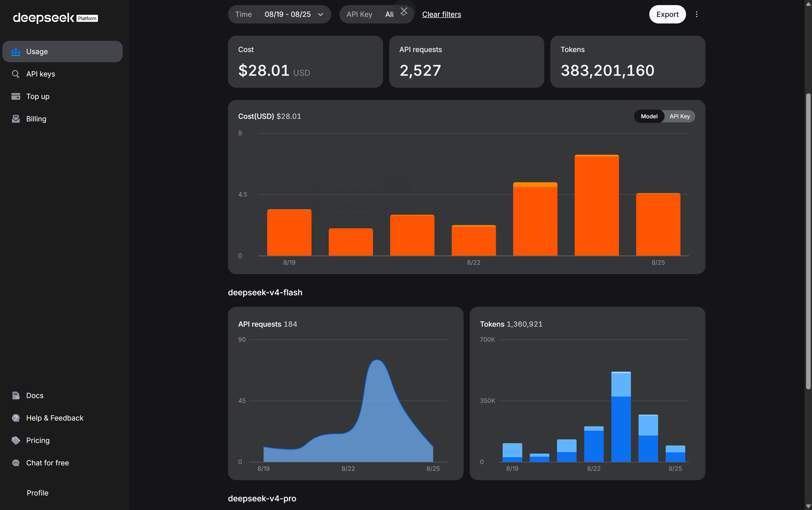Click the Cost $28.01 USD card

pyautogui.click(x=305, y=62)
